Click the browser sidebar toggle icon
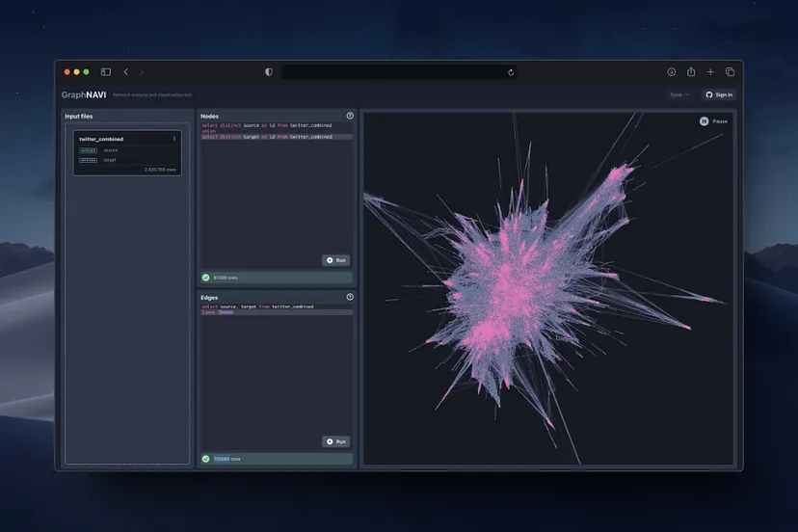The width and height of the screenshot is (798, 532). tap(106, 72)
